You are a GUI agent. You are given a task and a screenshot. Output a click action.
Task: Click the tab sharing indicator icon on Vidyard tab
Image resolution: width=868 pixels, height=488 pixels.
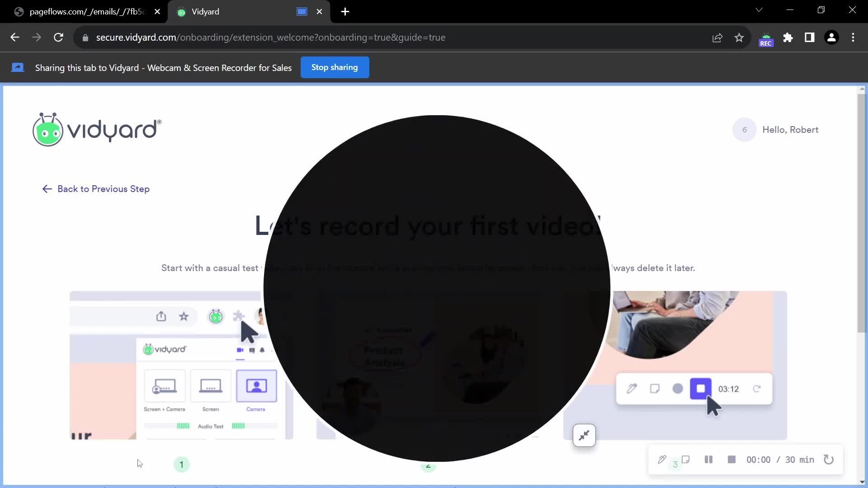click(302, 12)
